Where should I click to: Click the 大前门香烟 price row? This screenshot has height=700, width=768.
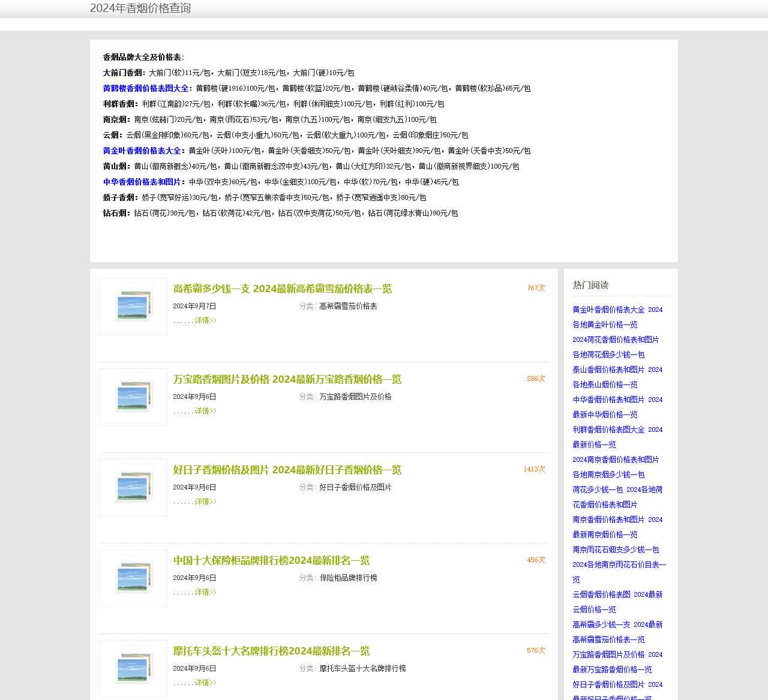(229, 73)
